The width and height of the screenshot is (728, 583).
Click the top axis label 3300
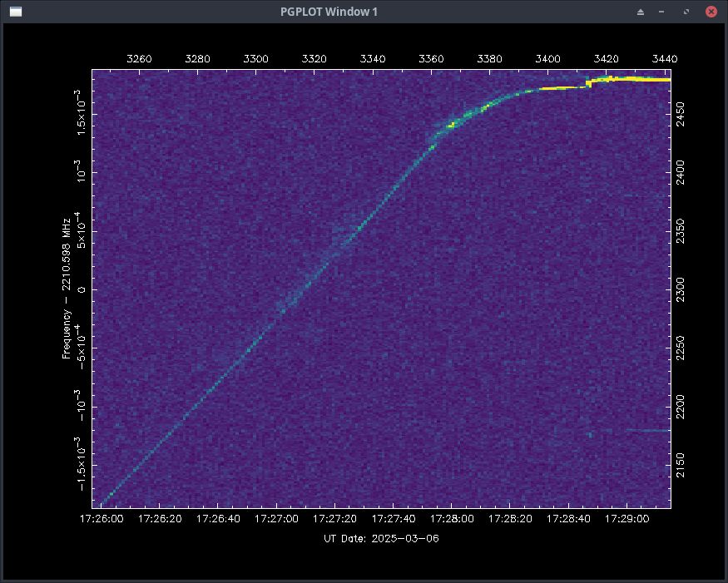point(255,59)
